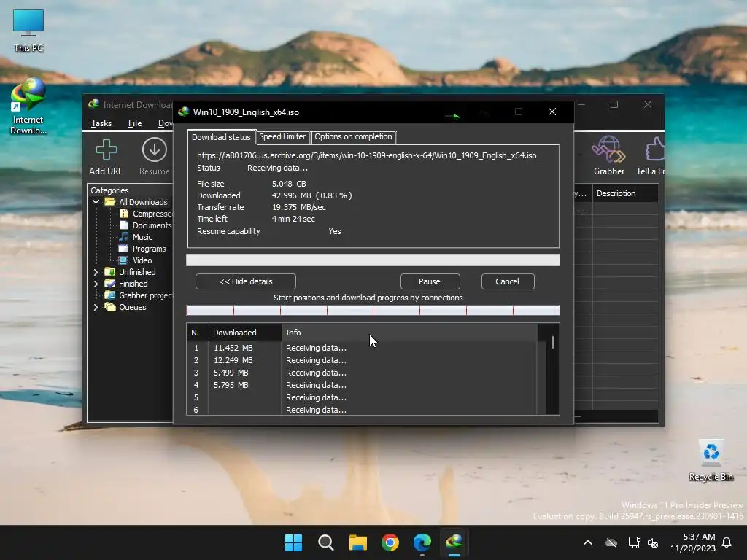Select connection row with 5.795 MB
This screenshot has height=560, width=747.
(362, 385)
